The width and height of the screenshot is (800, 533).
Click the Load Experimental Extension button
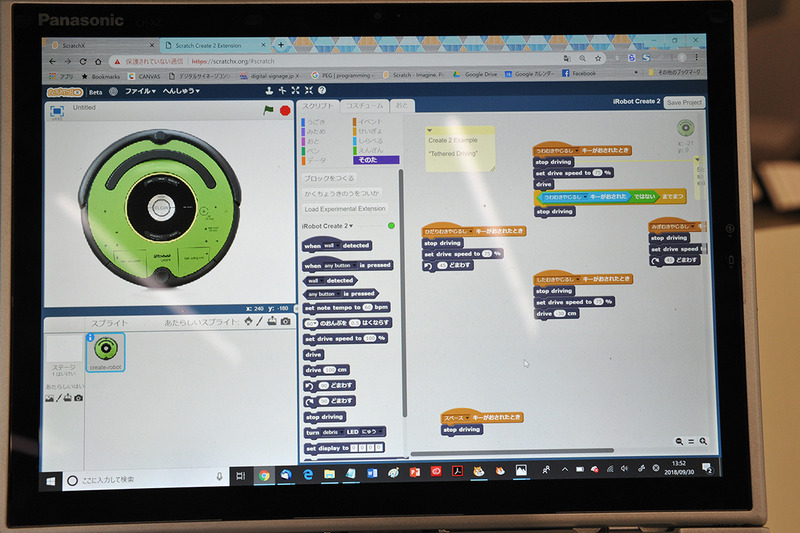(x=344, y=209)
